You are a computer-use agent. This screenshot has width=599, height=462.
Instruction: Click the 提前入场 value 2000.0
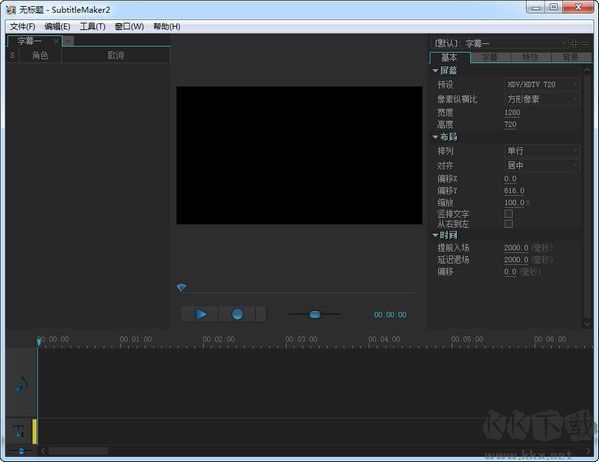tap(516, 248)
